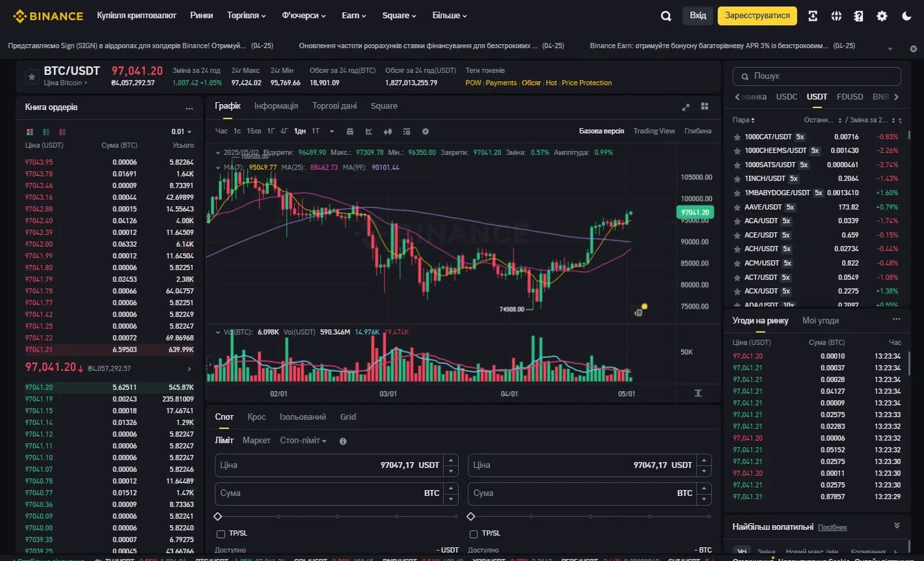Open the Посібник guide link
The height and width of the screenshot is (561, 924).
point(832,528)
